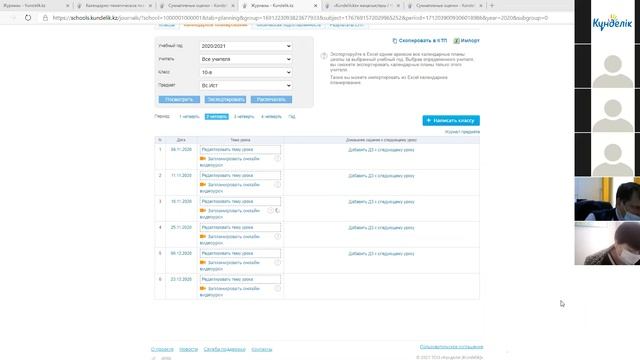Viewport: 640px width, 360px height.
Task: Open the Календарное планирование page tab
Action: tap(215, 25)
